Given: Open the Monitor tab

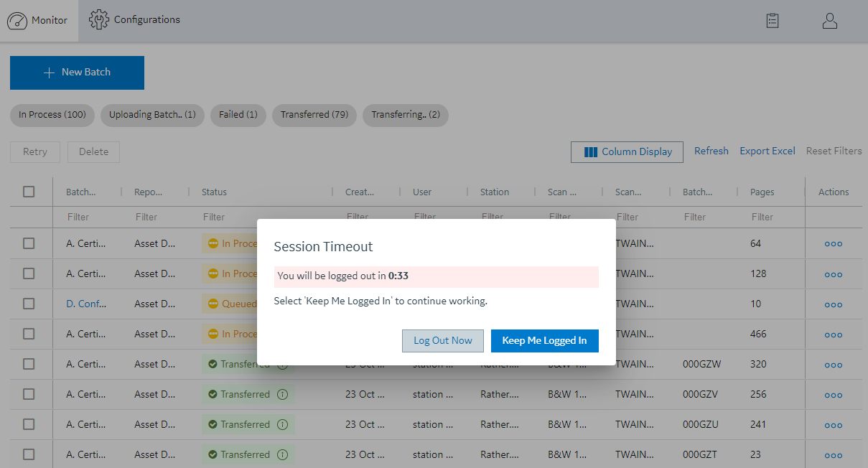Looking at the screenshot, I should point(39,21).
